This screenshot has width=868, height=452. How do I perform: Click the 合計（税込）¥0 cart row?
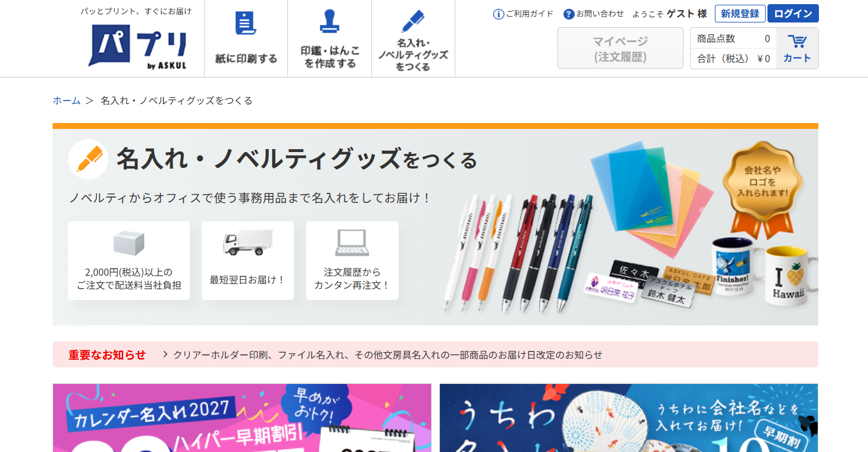733,59
